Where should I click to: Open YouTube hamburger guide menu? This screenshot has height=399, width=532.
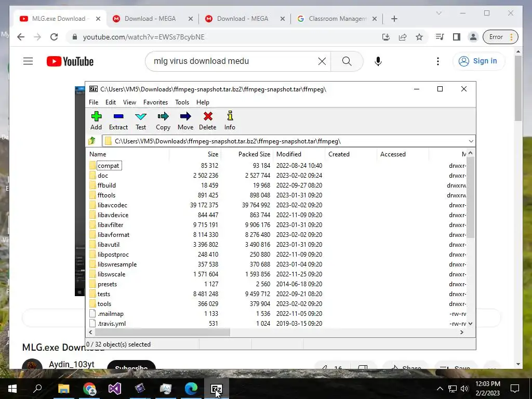point(28,61)
